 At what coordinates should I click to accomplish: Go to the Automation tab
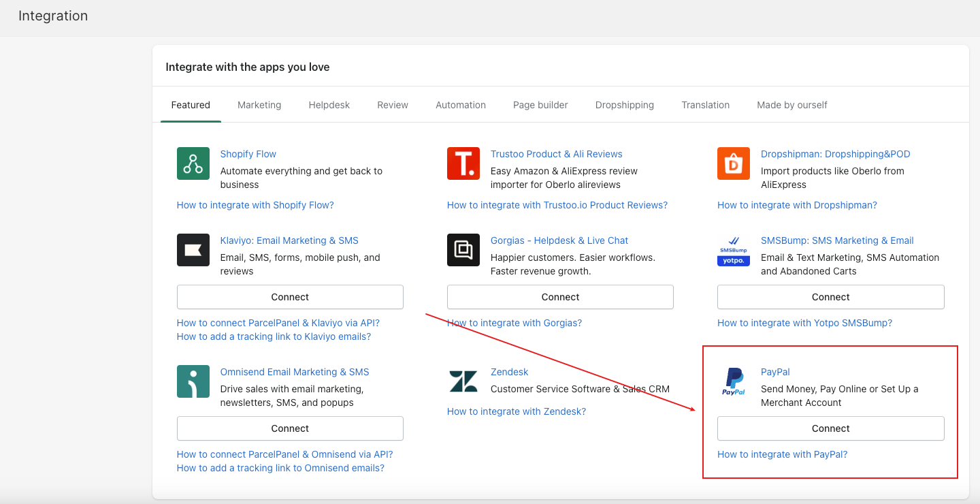tap(461, 105)
